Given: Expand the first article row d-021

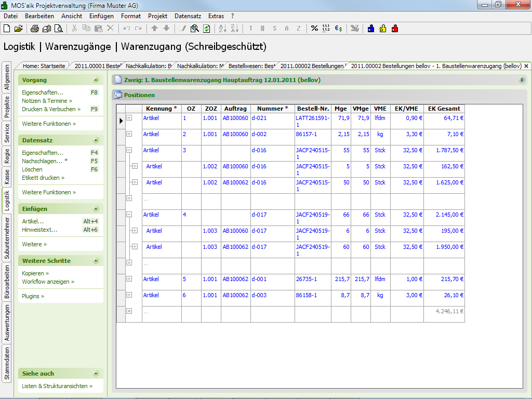Looking at the screenshot, I should pos(129,118).
